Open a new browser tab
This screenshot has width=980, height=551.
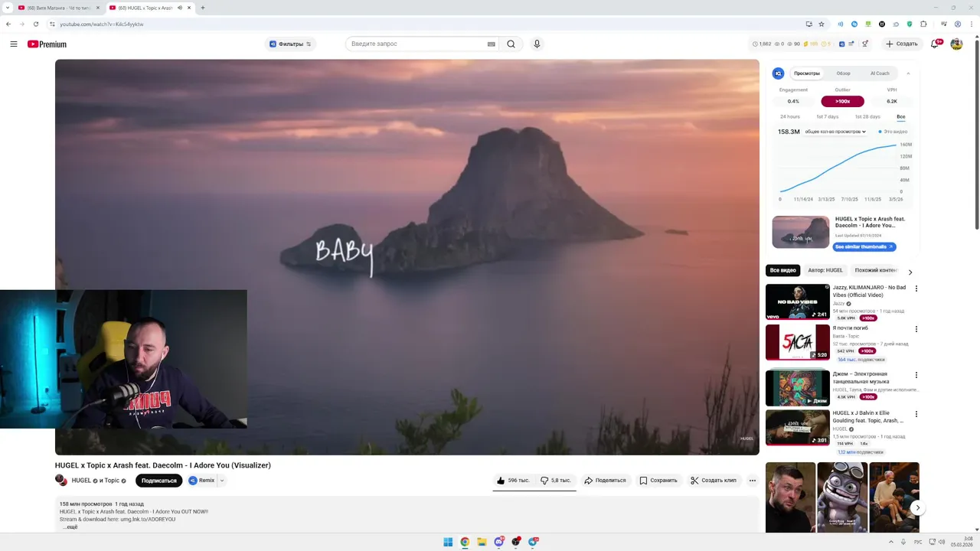click(x=202, y=8)
